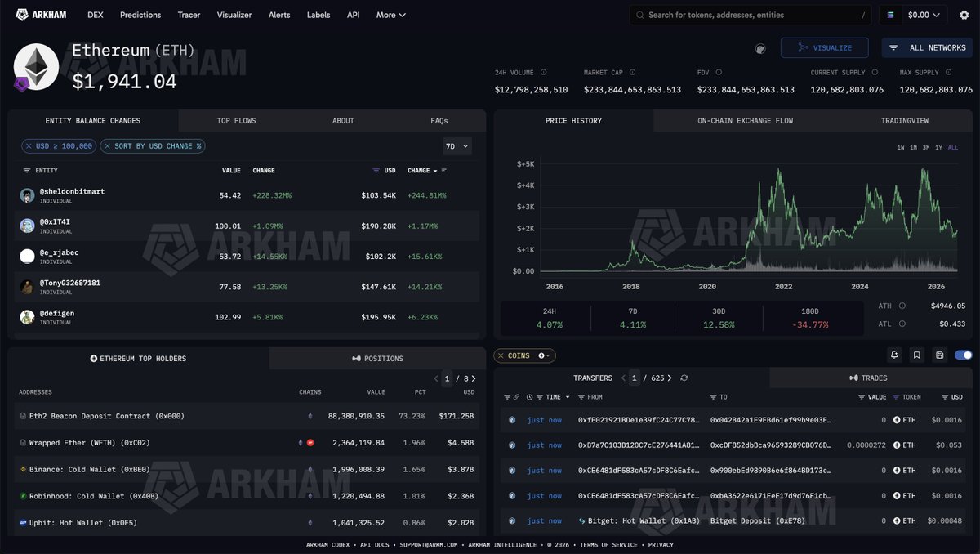Viewport: 980px width, 554px height.
Task: Click @sheldonbitmart avatar icon
Action: pyautogui.click(x=27, y=195)
